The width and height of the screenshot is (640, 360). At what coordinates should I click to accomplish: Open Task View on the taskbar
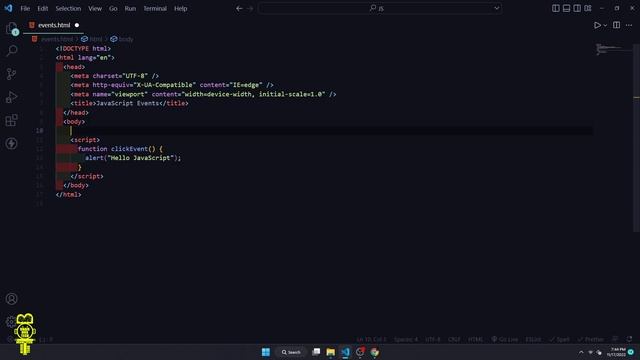pyautogui.click(x=316, y=352)
